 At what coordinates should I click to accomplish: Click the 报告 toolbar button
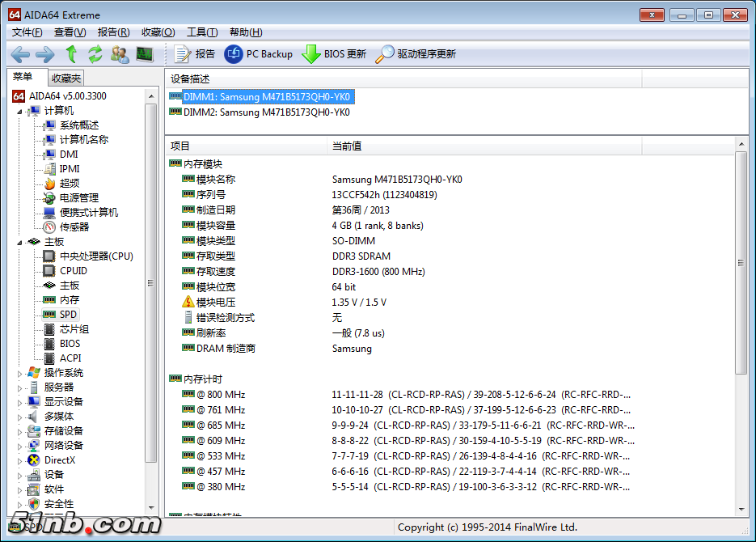click(195, 54)
